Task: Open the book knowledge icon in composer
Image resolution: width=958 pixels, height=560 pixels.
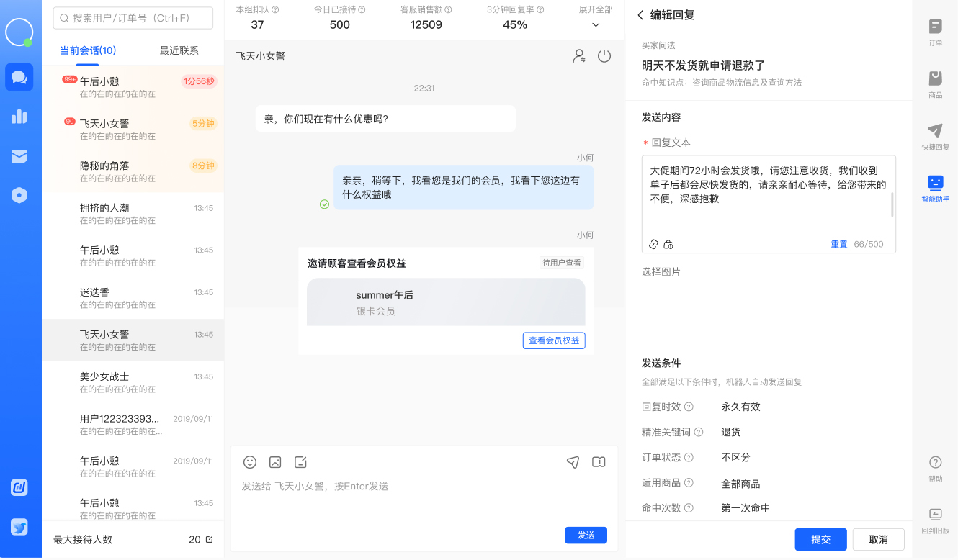Action: 599,462
